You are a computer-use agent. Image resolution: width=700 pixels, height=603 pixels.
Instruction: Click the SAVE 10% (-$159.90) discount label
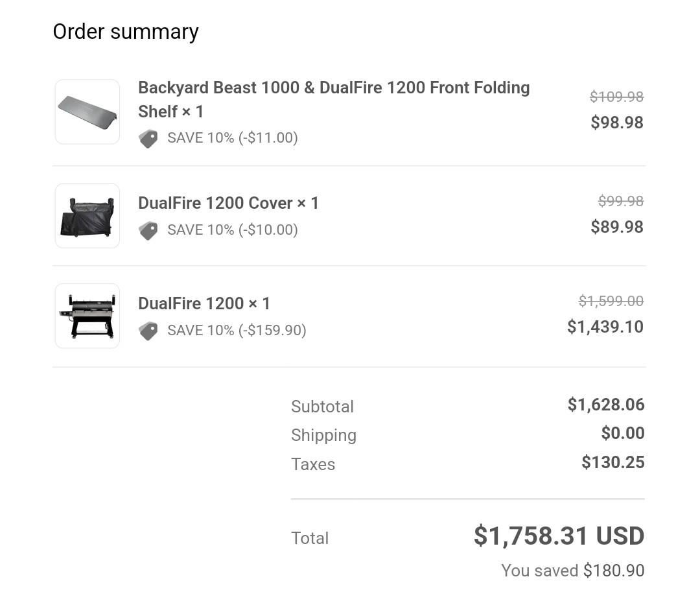click(237, 330)
